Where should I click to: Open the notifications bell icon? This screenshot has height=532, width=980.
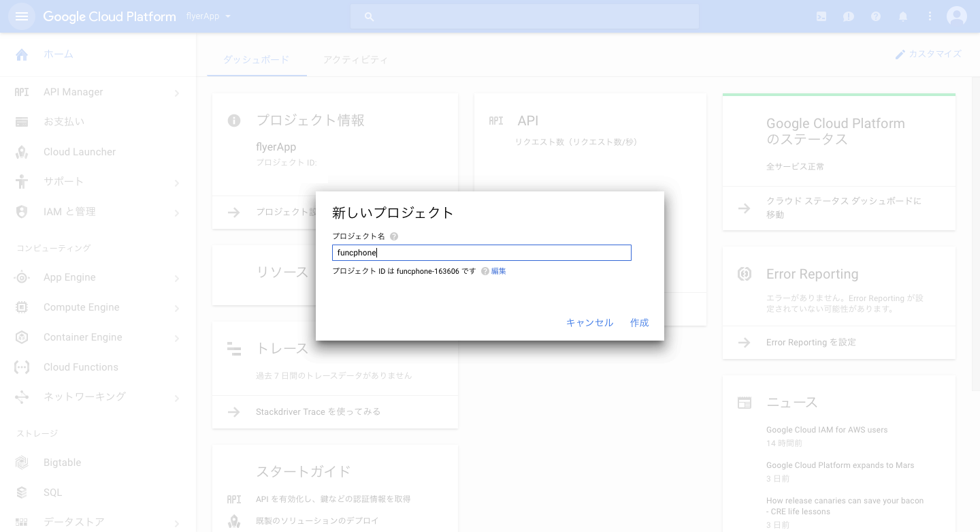click(903, 16)
